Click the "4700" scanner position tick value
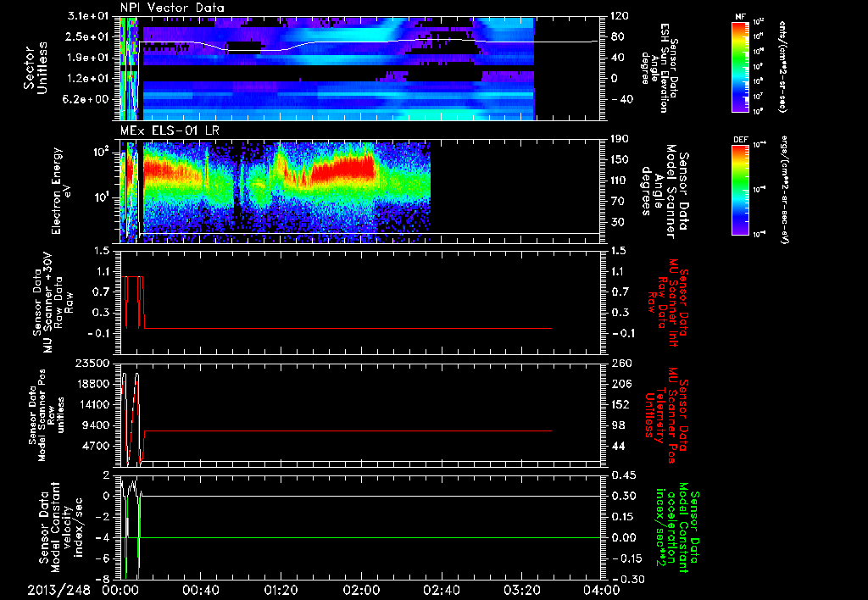This screenshot has width=868, height=600. coord(95,446)
